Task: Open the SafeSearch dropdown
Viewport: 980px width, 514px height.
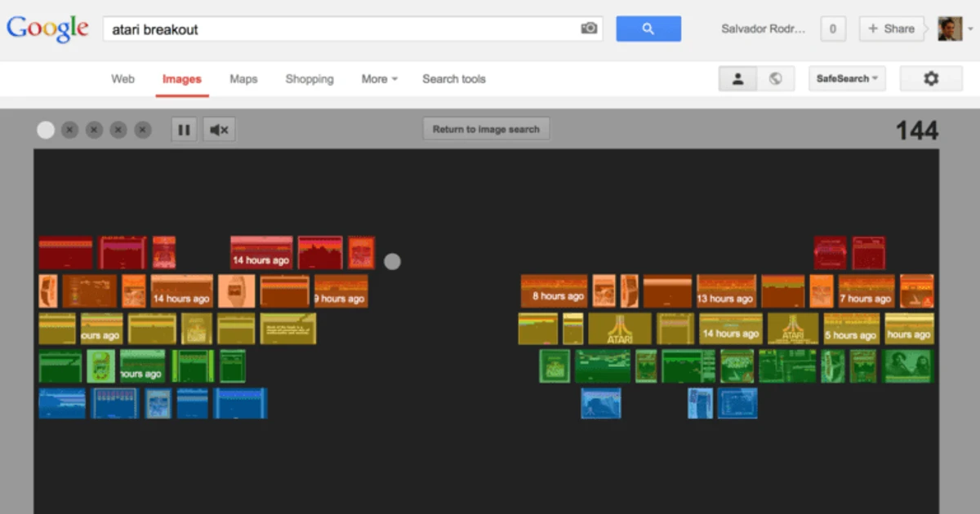Action: [x=847, y=79]
